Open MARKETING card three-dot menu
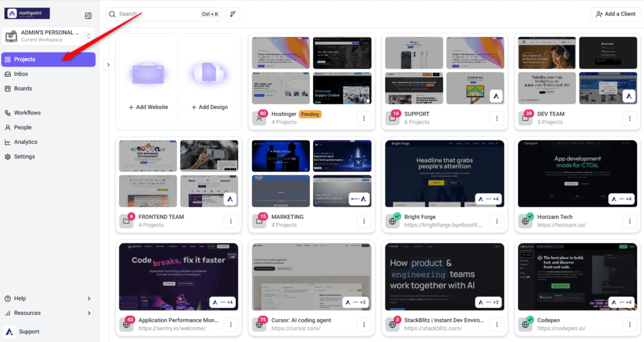644x342 pixels. [364, 221]
